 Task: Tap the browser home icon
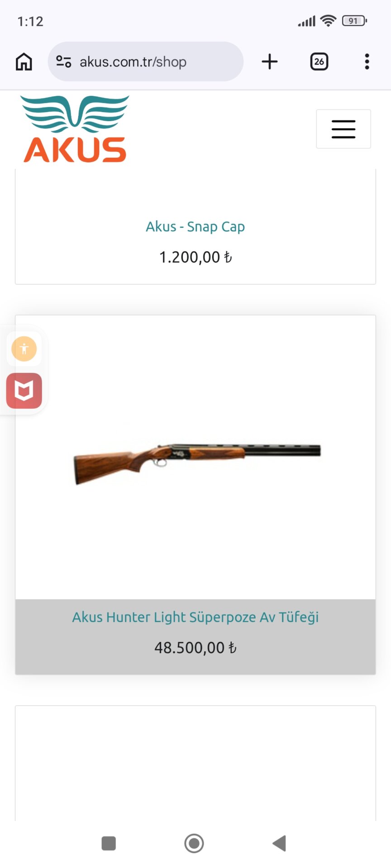pyautogui.click(x=24, y=61)
